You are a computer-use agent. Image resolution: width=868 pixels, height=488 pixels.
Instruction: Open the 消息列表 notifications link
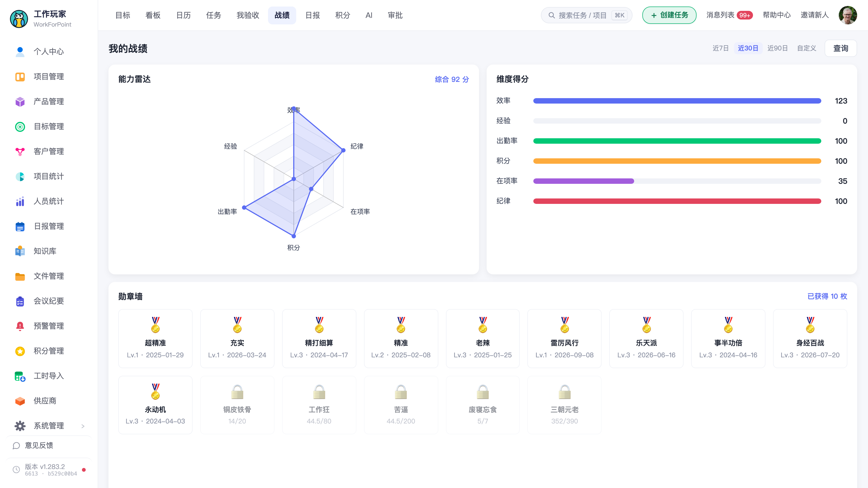click(729, 15)
